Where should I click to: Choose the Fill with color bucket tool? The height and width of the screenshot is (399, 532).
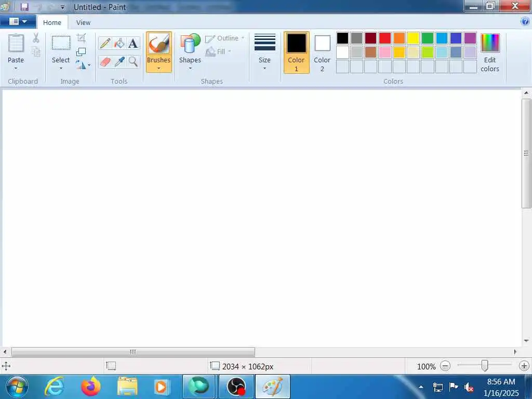click(x=119, y=44)
